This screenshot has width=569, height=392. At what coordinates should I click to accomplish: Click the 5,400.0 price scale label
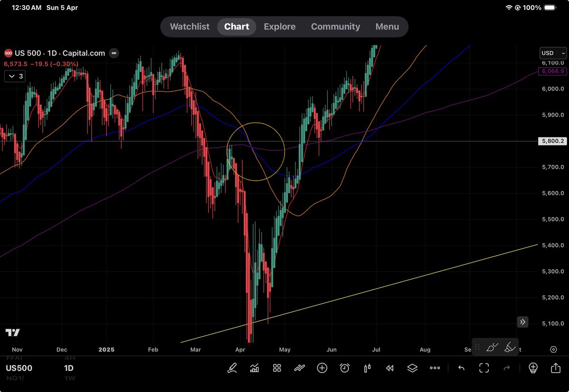point(552,246)
